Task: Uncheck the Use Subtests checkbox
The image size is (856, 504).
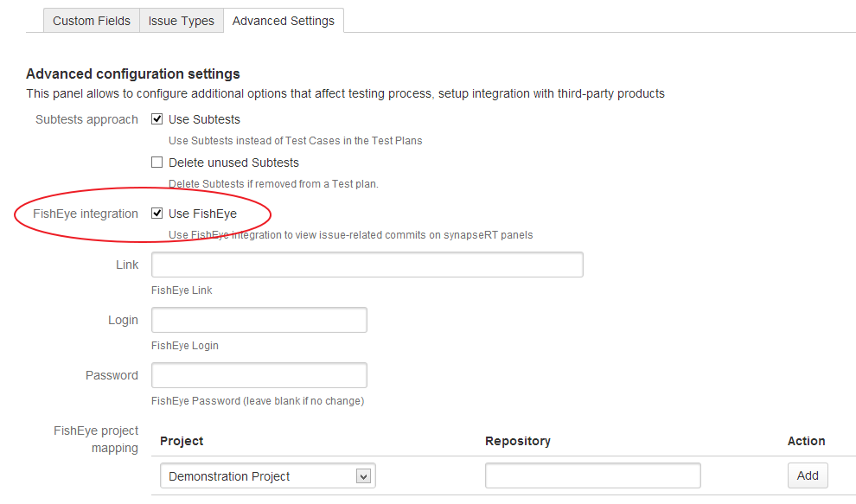Action: 157,119
